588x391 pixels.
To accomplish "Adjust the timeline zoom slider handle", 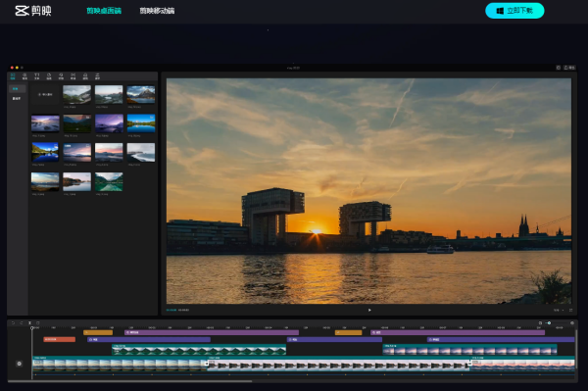I will point(549,322).
